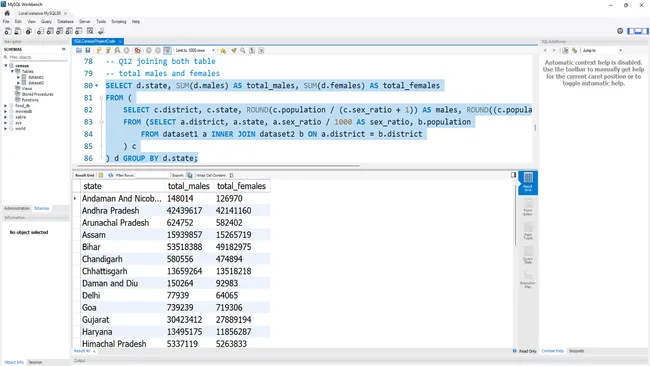
Task: Expand the world schema
Action: coord(6,128)
